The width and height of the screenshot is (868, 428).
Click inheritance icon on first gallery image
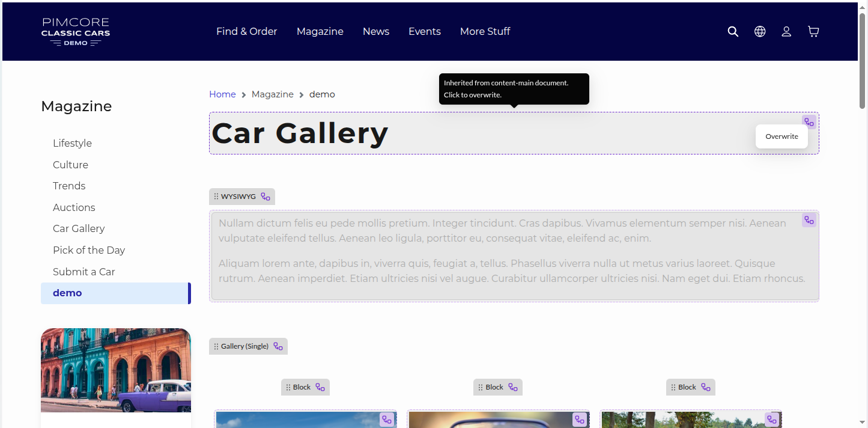pyautogui.click(x=387, y=420)
